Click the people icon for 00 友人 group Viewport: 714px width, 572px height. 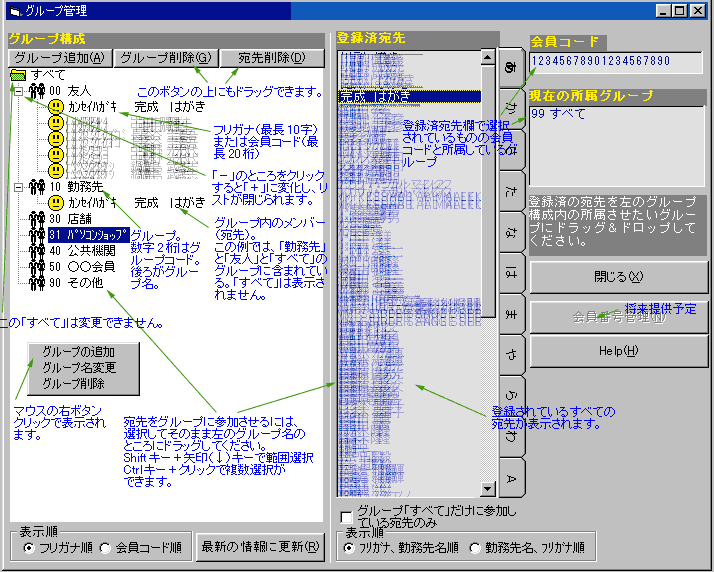tap(38, 91)
